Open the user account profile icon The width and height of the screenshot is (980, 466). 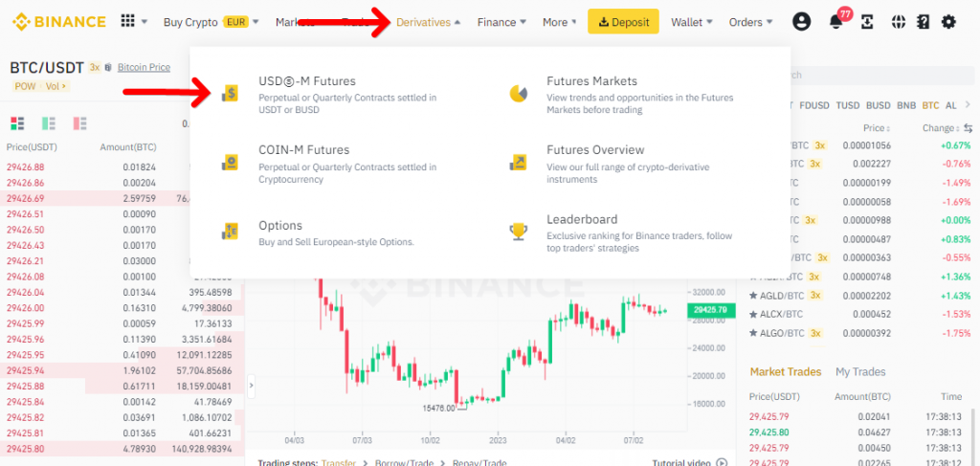pos(801,22)
